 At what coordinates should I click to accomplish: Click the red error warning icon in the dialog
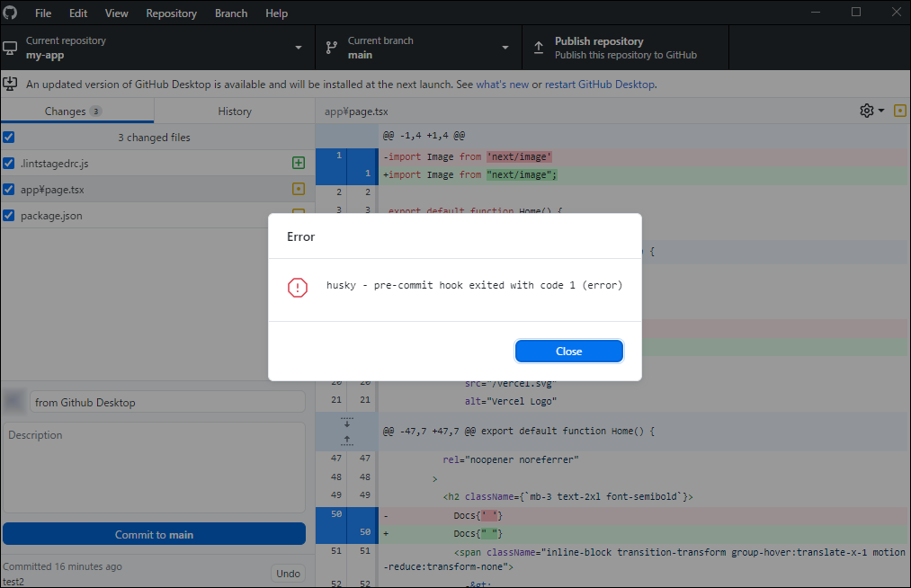(x=298, y=287)
